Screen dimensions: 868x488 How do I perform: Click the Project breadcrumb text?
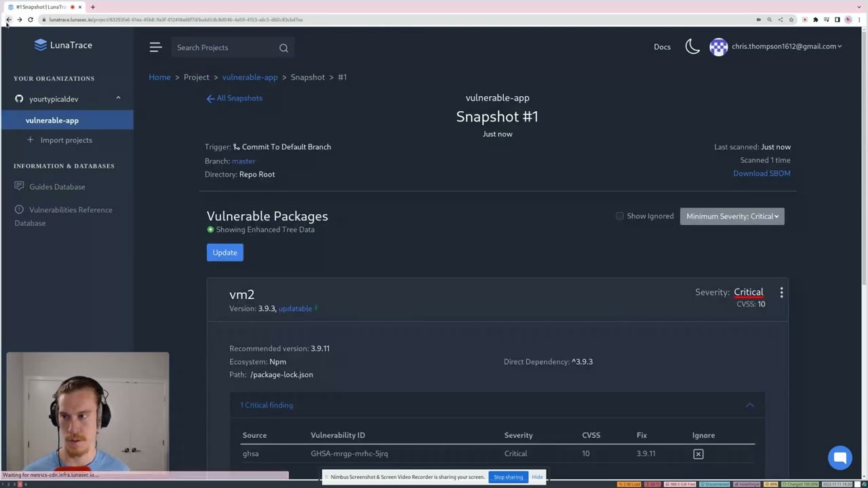[x=196, y=77]
